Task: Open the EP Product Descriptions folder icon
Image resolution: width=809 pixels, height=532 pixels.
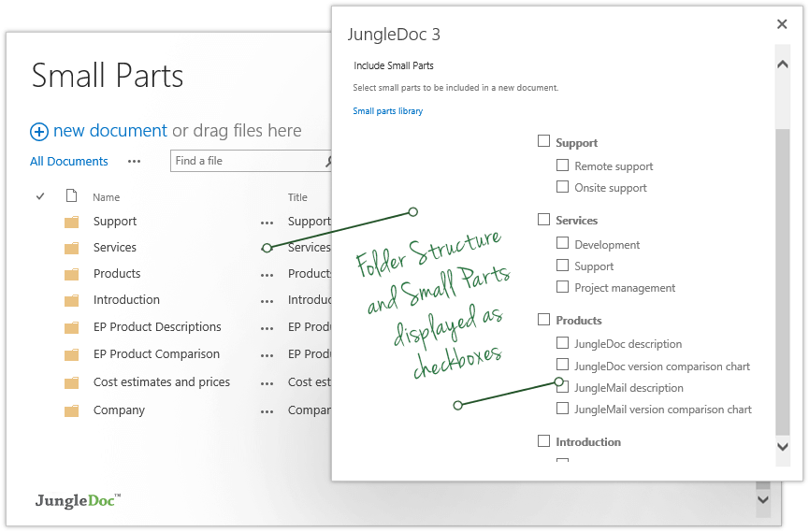Action: coord(72,327)
